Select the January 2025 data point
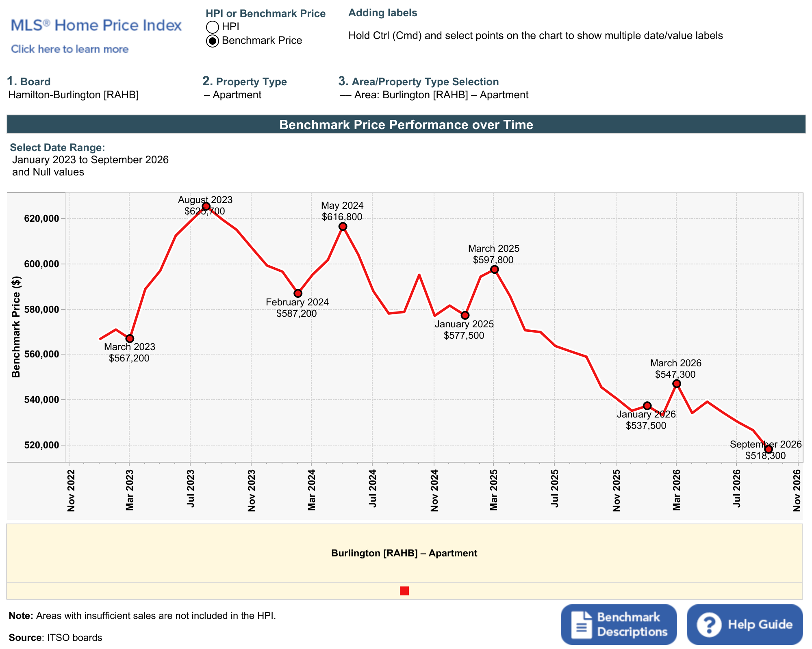812x649 pixels. coord(465,315)
